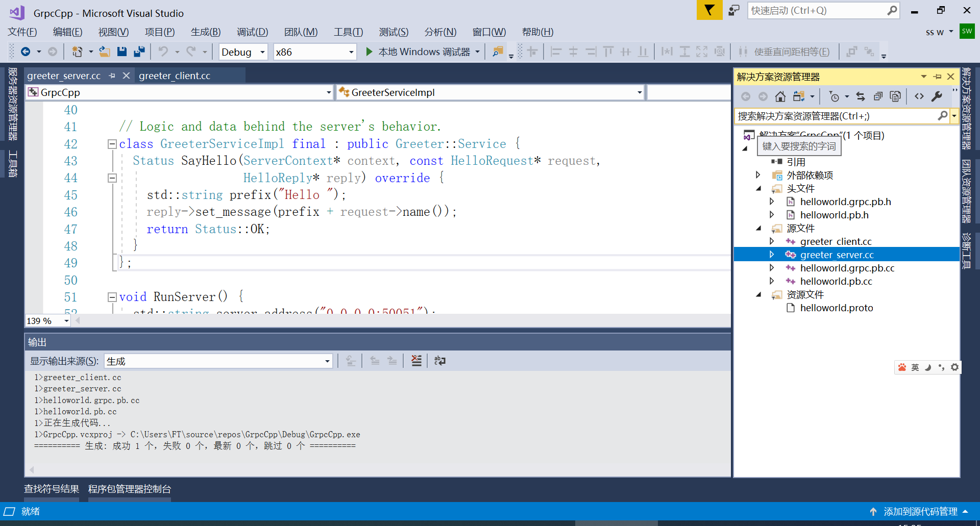
Task: Collapse All items in Solution Explorer
Action: [x=878, y=96]
